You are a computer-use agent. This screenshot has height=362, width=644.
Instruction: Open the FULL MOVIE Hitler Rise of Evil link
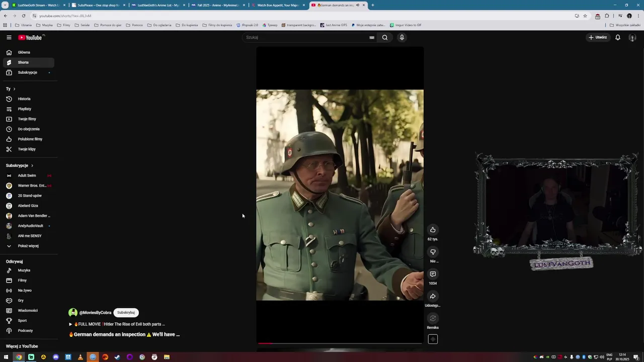coord(117,324)
